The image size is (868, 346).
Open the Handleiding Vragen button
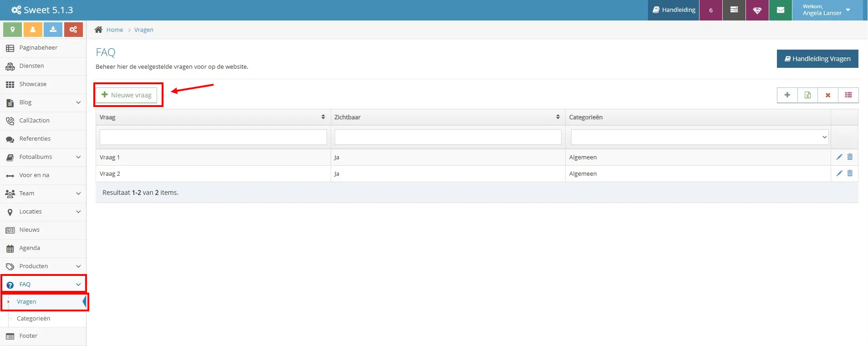pyautogui.click(x=817, y=59)
